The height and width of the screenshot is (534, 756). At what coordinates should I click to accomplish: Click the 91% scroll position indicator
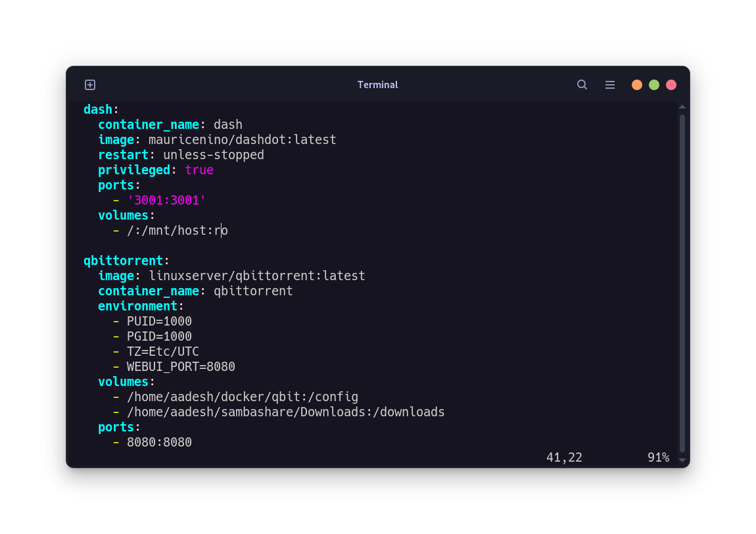pos(658,457)
